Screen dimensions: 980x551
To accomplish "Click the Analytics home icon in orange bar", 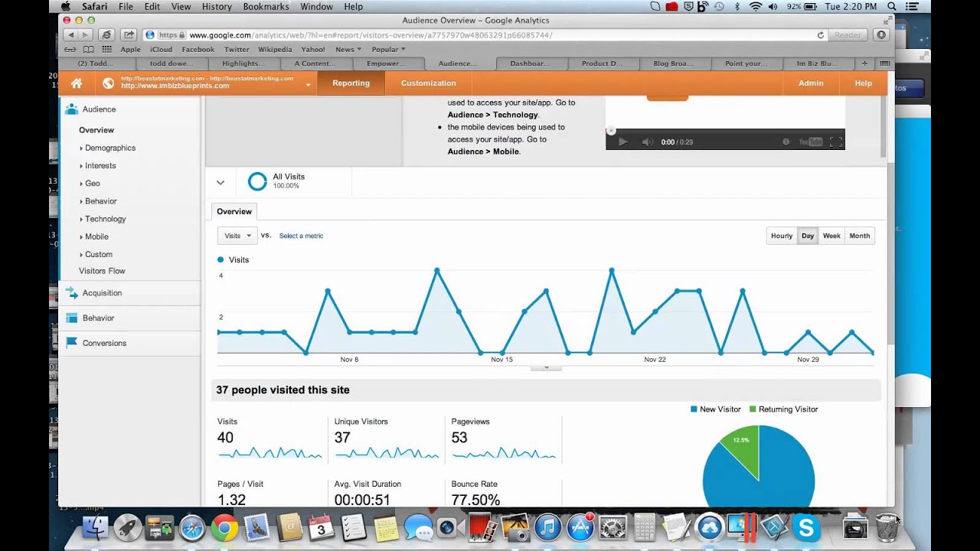I will coord(76,83).
